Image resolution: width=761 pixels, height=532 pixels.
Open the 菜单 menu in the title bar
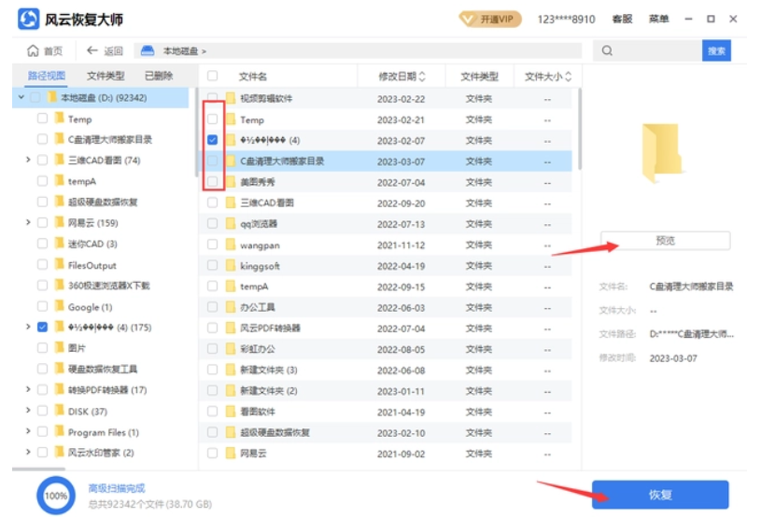coord(658,19)
